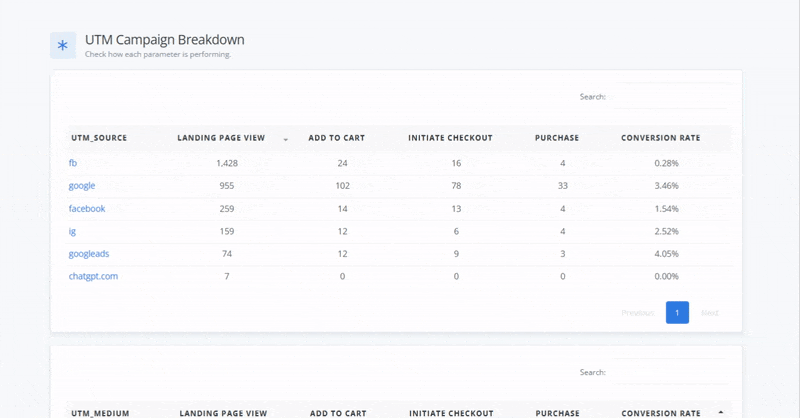This screenshot has width=800, height=418.
Task: Click the Conversion Rate sort arrow in utm_medium table
Action: coord(721,412)
